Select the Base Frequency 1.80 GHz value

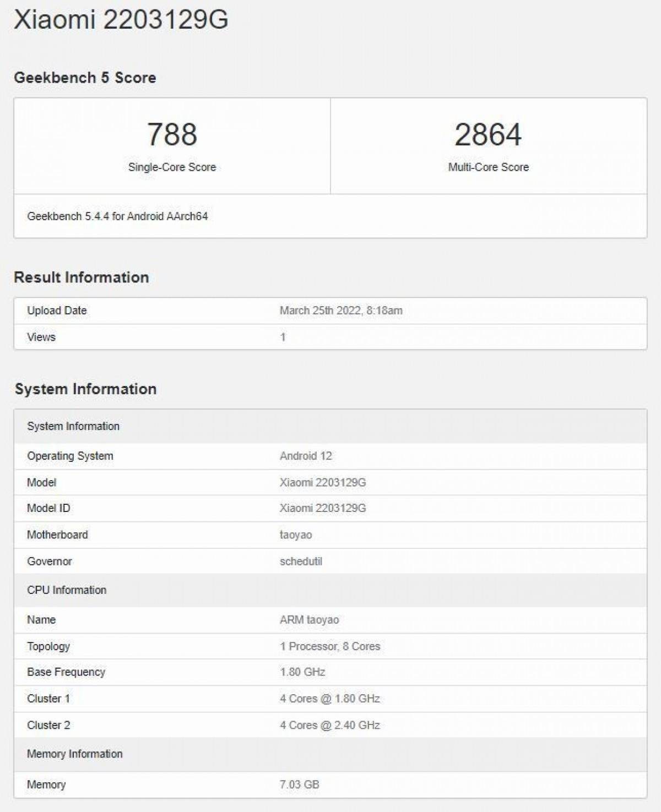pyautogui.click(x=302, y=672)
